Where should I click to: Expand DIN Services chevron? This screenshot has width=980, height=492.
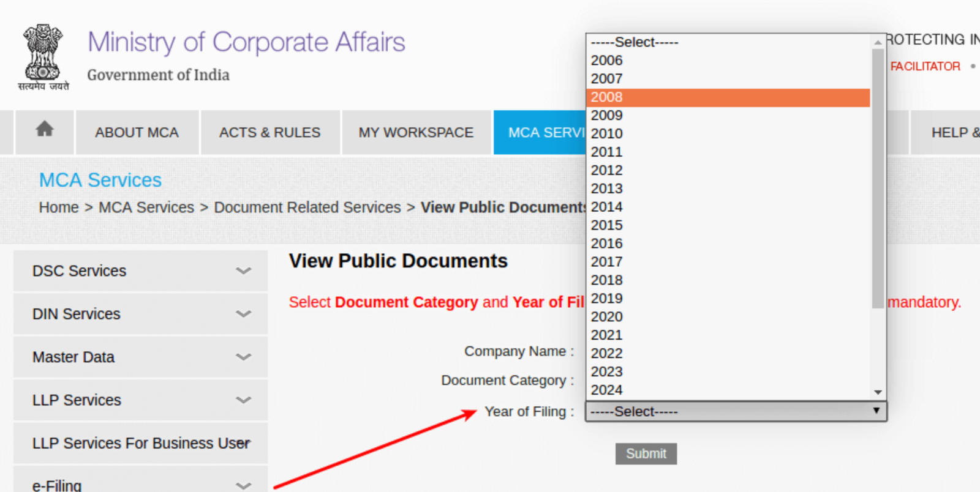(244, 314)
